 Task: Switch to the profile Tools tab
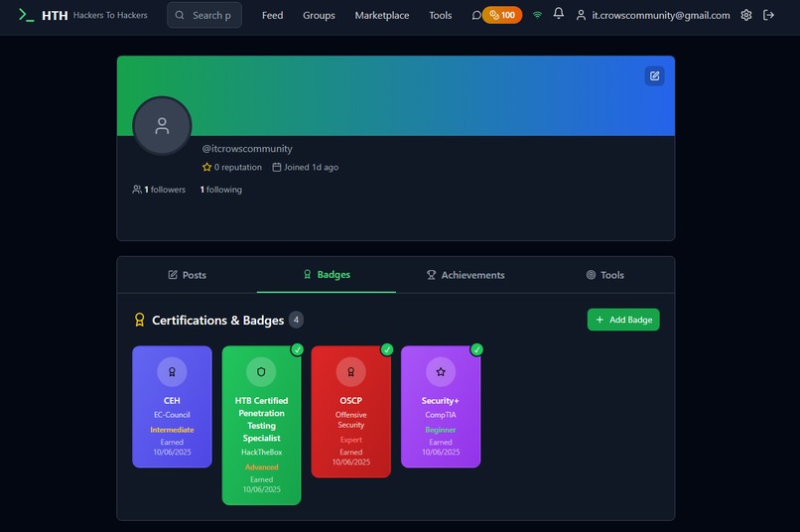tap(604, 275)
